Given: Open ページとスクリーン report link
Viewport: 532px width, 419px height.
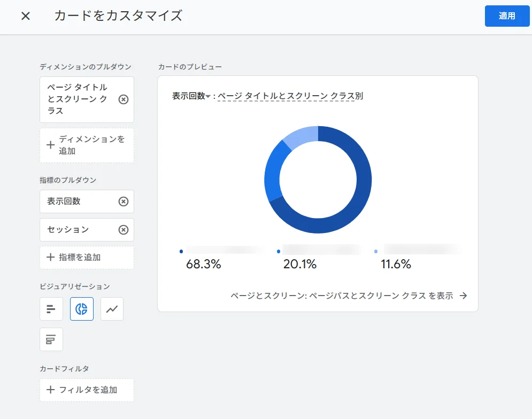Looking at the screenshot, I should click(349, 296).
